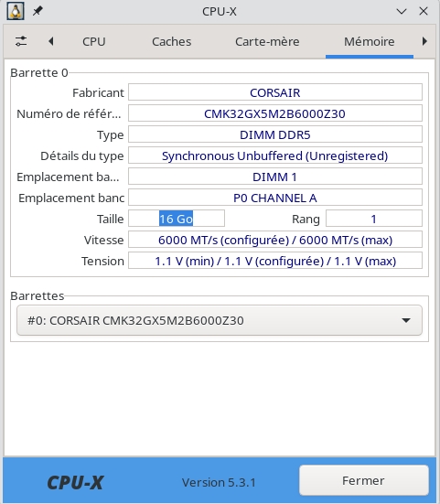This screenshot has width=440, height=504.
Task: Click the Vitesse label
Action: pos(103,240)
